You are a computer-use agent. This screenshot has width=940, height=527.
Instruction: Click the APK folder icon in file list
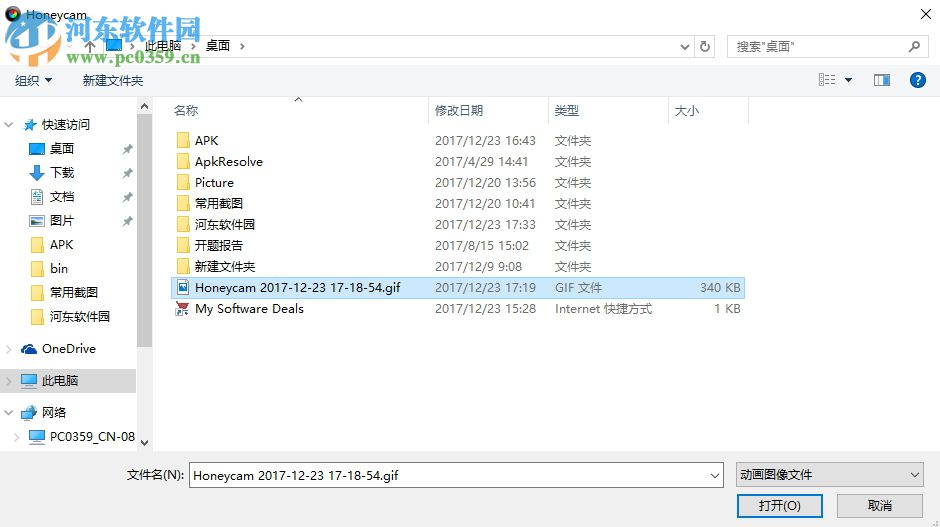click(183, 140)
